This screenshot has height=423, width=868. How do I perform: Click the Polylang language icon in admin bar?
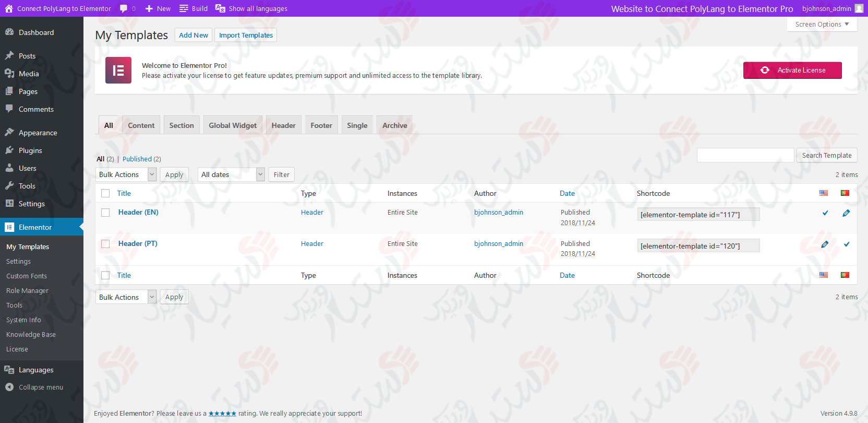point(220,8)
